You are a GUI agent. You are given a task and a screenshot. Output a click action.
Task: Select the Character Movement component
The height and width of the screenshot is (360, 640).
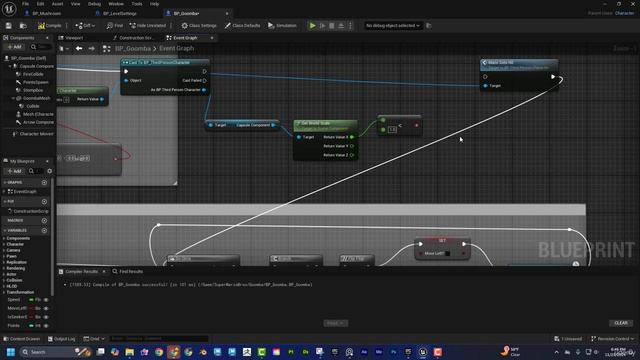(x=36, y=134)
